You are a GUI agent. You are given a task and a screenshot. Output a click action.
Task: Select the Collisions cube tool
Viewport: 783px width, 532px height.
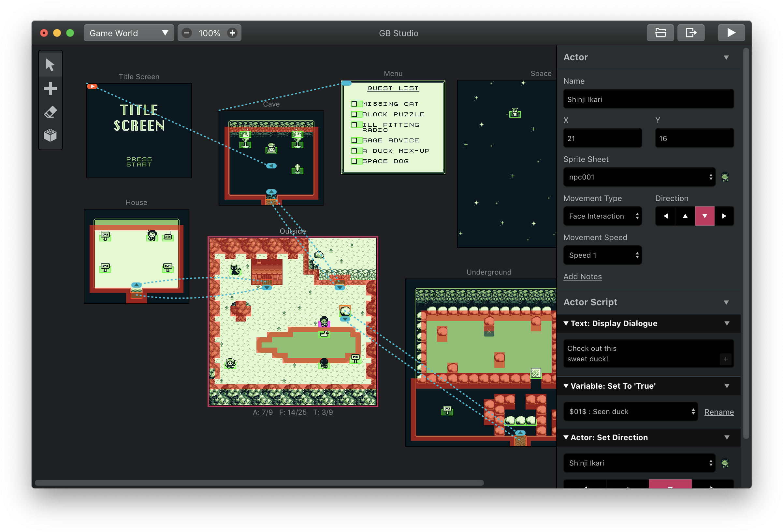(50, 136)
